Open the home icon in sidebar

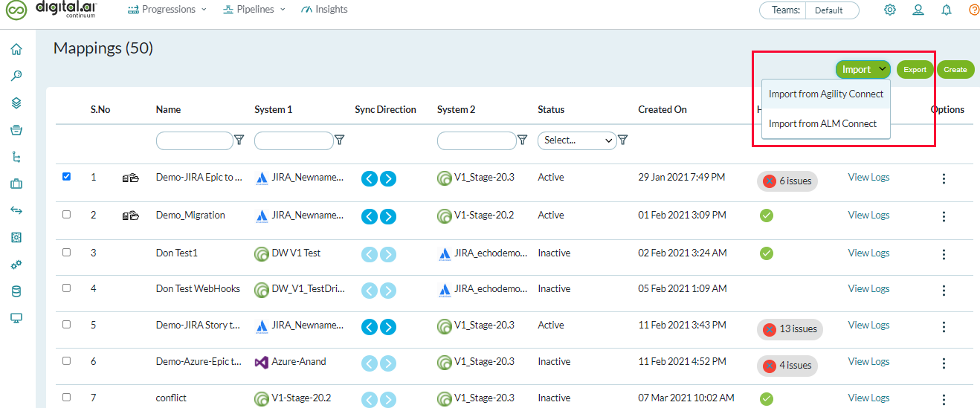(16, 50)
